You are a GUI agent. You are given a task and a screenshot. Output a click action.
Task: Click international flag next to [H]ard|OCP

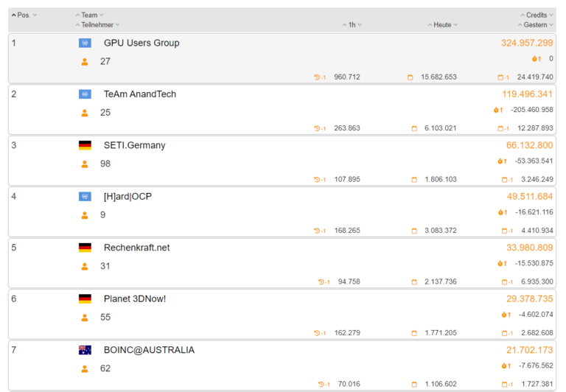click(x=85, y=197)
